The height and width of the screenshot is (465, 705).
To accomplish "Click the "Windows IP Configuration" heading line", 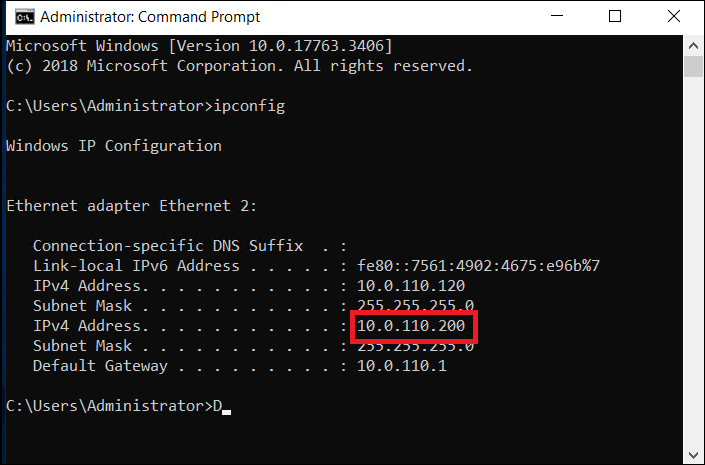I will (x=114, y=146).
